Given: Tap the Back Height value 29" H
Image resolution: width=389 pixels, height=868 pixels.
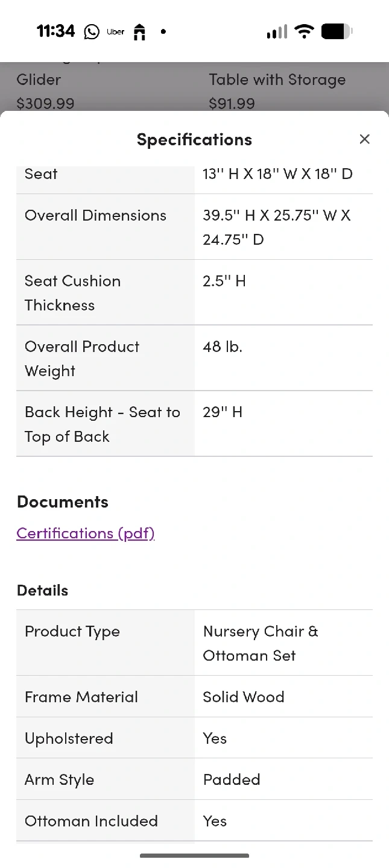Looking at the screenshot, I should click(223, 412).
